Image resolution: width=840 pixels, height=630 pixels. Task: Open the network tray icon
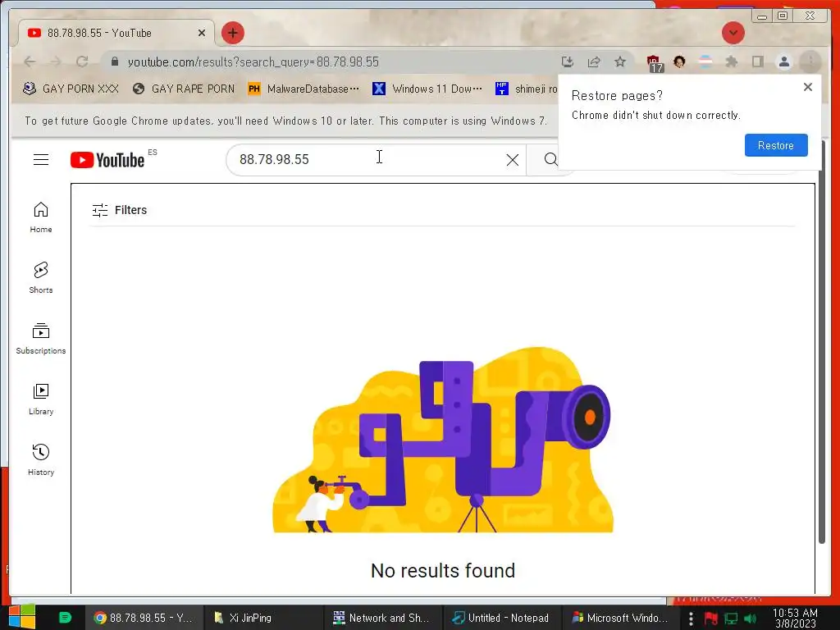[x=731, y=619]
